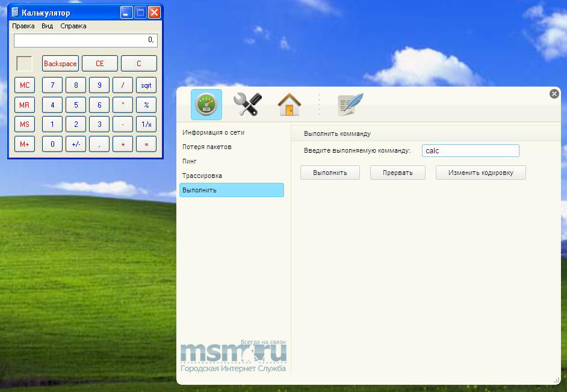567x392 pixels.
Task: Open the house home icon tab
Action: 290,104
